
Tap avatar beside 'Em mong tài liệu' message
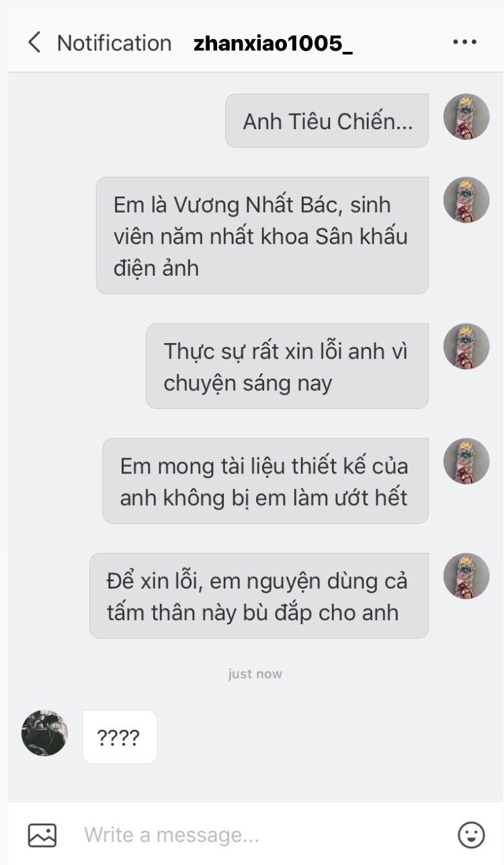coord(466,461)
